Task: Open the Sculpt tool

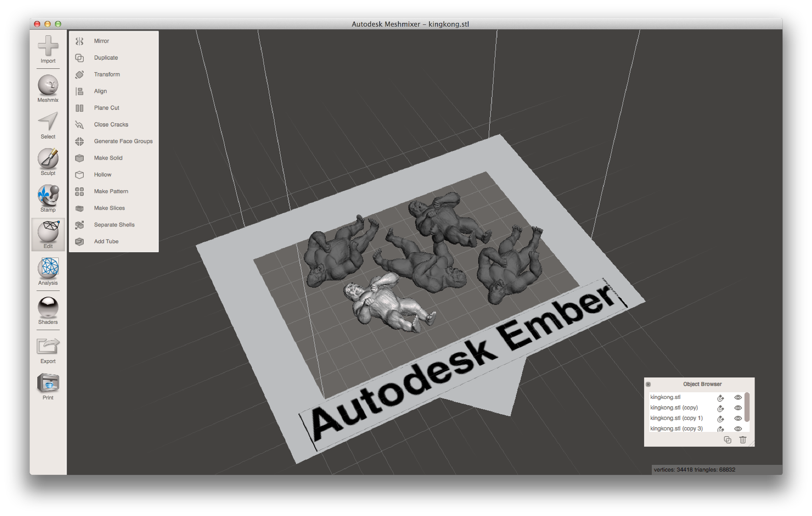Action: 48,162
